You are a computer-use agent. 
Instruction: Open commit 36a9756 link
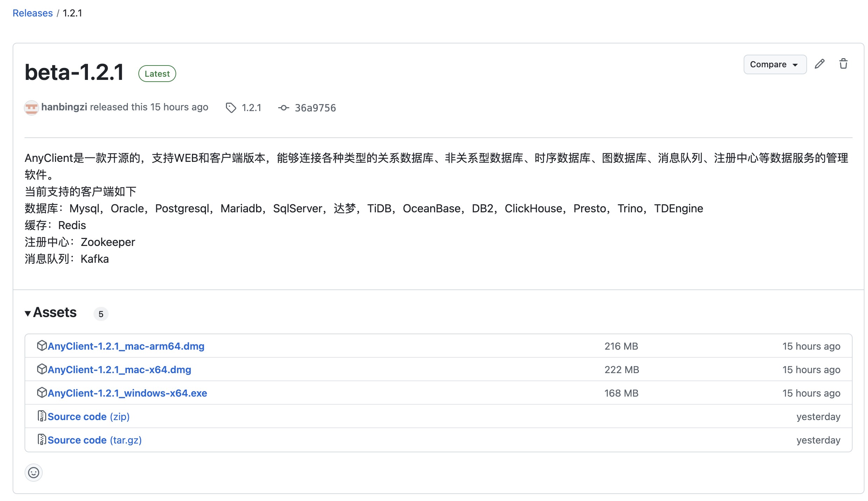[x=315, y=108]
